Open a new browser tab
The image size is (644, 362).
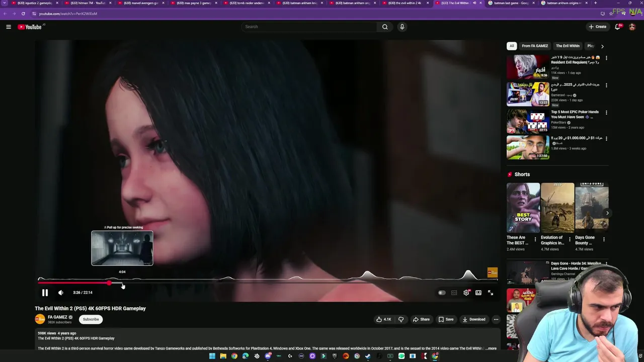click(596, 3)
